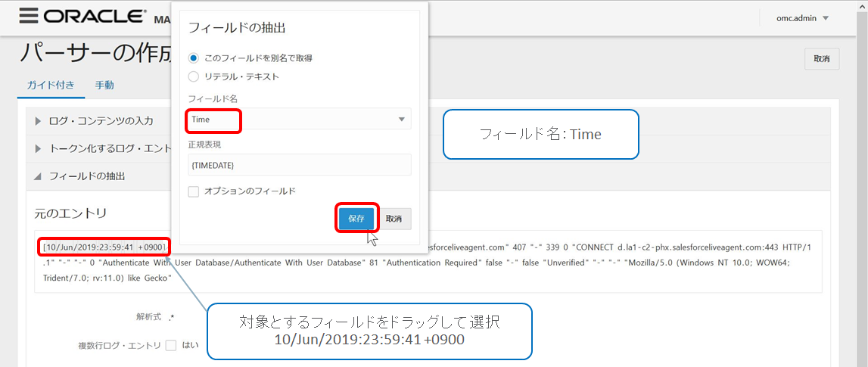Select このフィールドを別名で取得 radio option
Viewport: 868px width, 367px height.
(x=193, y=58)
